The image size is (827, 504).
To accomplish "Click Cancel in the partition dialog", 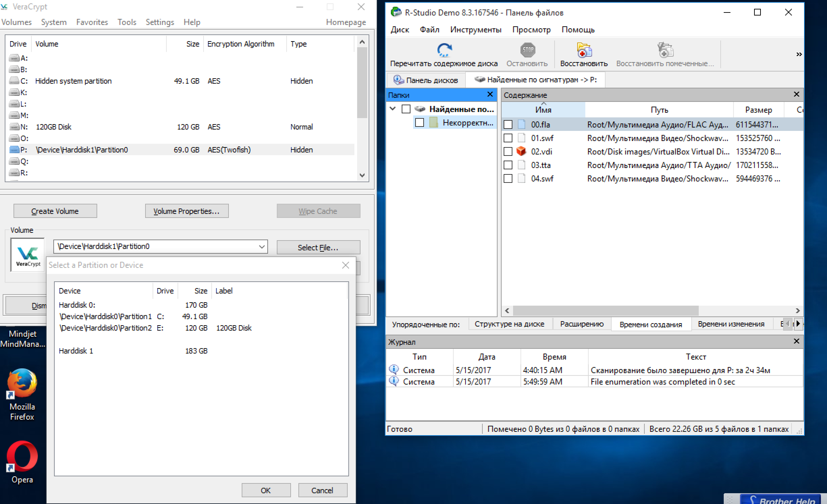I will (x=322, y=490).
